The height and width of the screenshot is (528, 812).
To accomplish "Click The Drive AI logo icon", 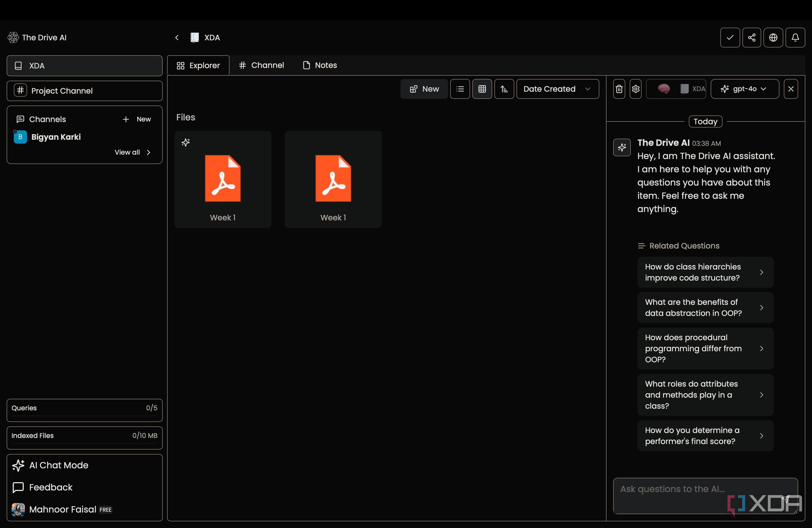I will (x=13, y=38).
